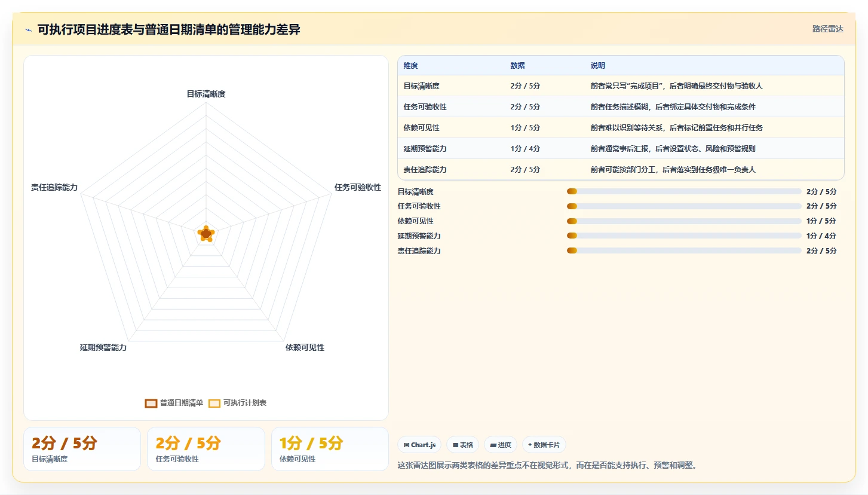Select the 责任追踪能力 table row name

425,170
